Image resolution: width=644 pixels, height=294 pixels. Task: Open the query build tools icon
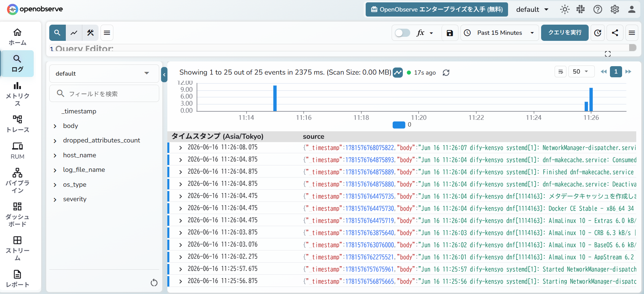[90, 33]
